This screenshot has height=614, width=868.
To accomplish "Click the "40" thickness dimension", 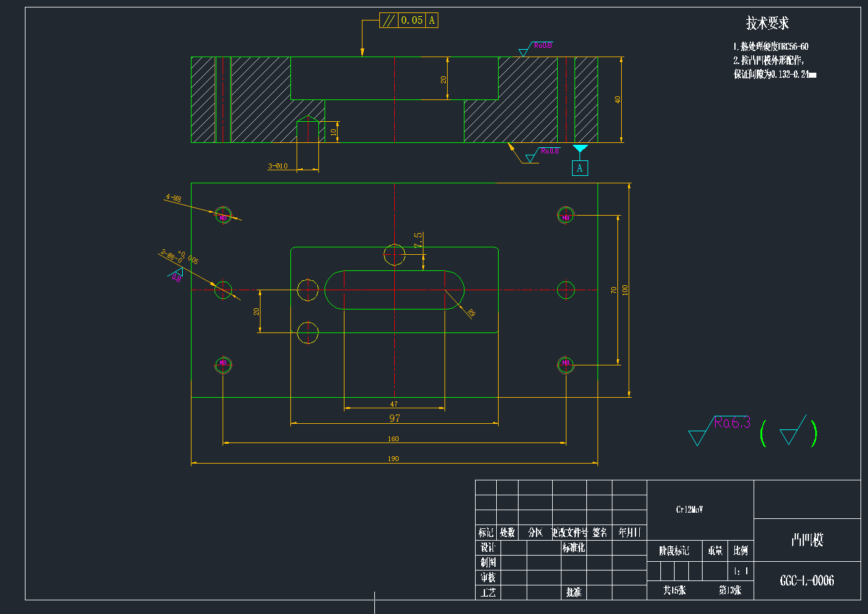I will pyautogui.click(x=617, y=99).
